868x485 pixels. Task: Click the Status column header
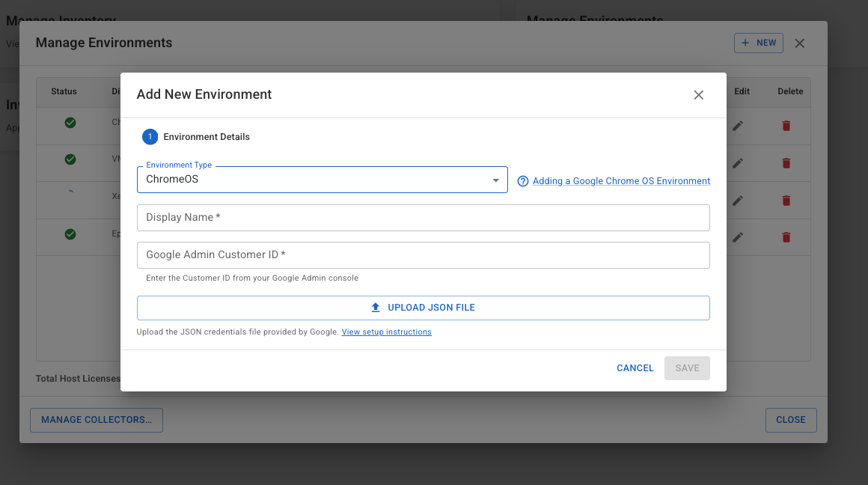(x=64, y=91)
